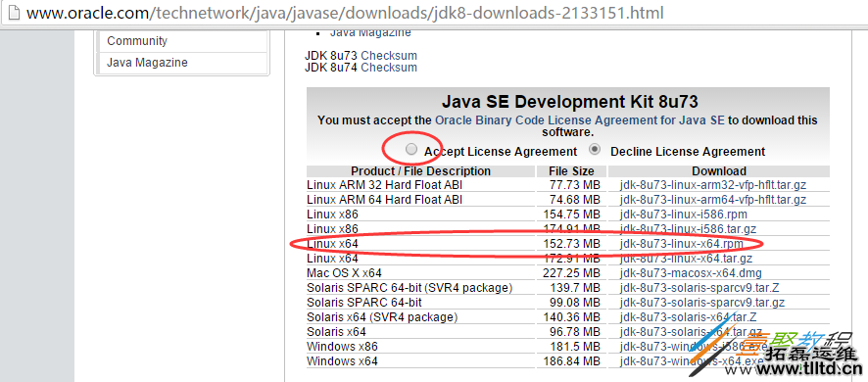Click the 99.08 MB file size
Viewport: 868px width, 382px height.
click(x=575, y=303)
